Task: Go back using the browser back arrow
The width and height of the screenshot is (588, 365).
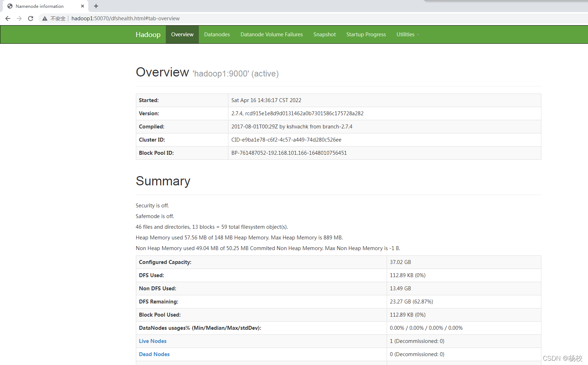Action: point(8,18)
